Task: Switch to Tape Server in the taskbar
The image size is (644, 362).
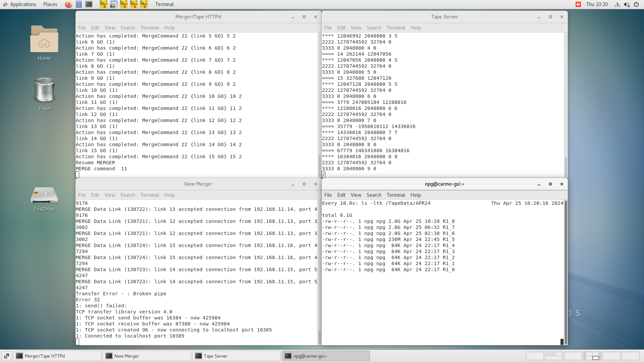Action: (236, 356)
